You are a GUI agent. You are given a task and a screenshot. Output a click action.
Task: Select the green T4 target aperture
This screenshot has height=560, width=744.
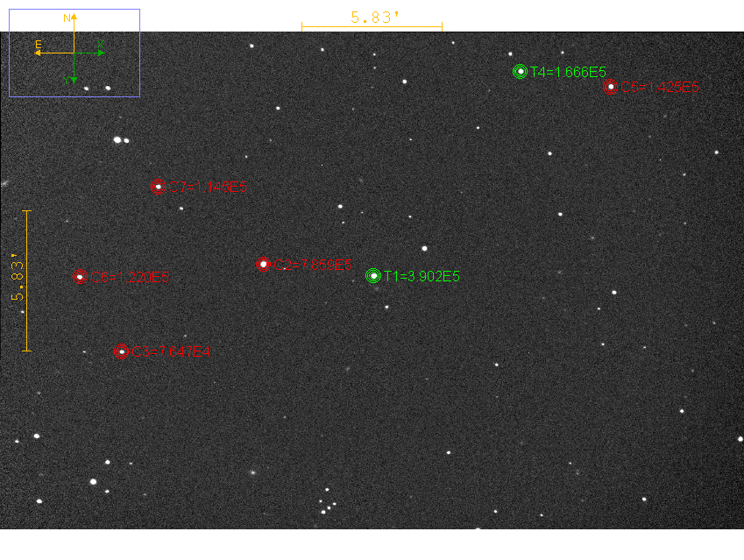click(520, 72)
